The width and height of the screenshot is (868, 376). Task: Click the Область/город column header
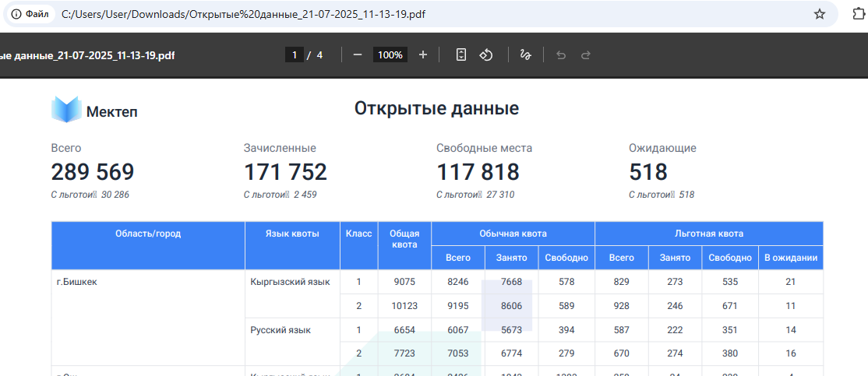tap(148, 234)
